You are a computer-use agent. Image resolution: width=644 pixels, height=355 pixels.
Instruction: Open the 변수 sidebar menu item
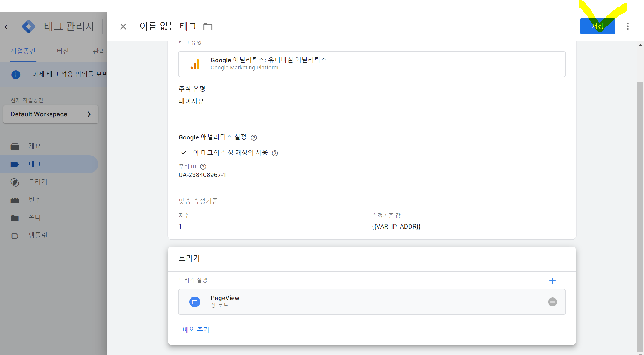(35, 200)
